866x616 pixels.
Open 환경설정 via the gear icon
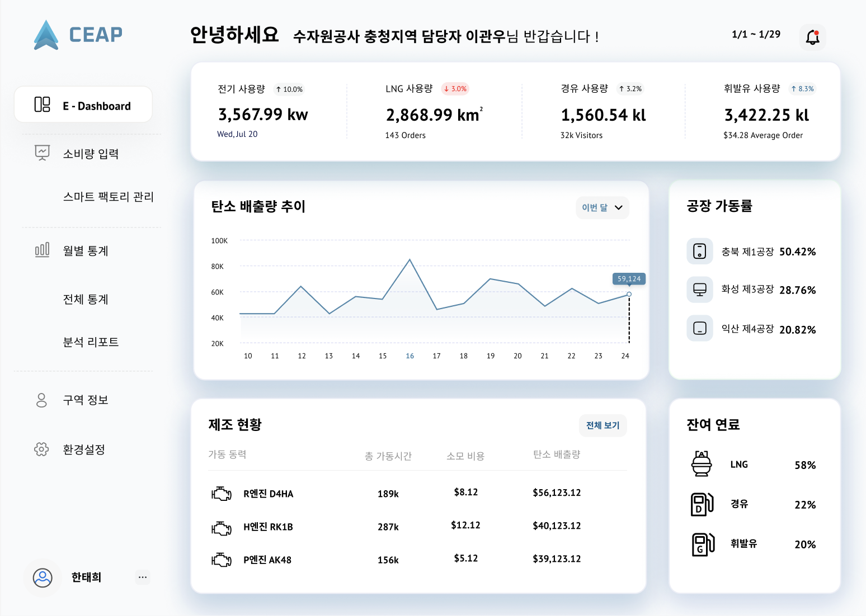tap(41, 449)
